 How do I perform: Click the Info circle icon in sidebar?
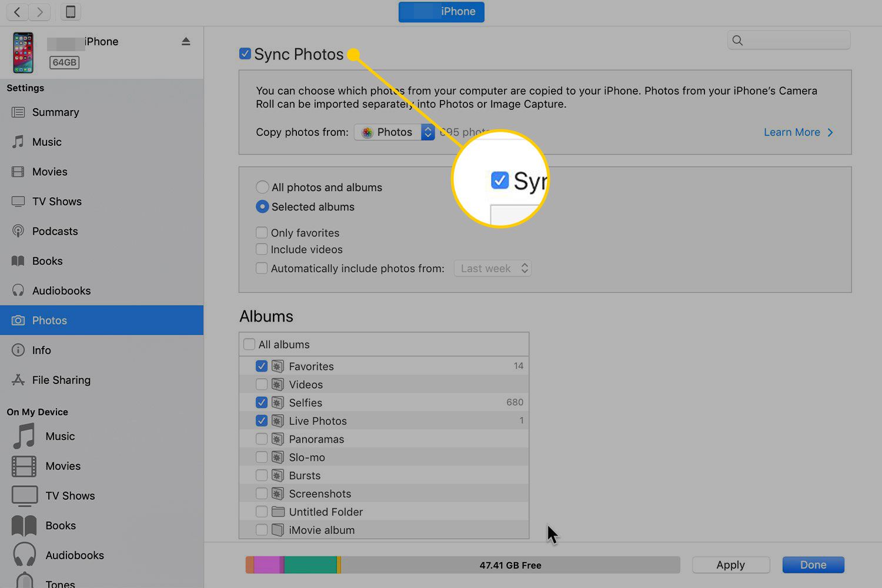click(x=18, y=350)
